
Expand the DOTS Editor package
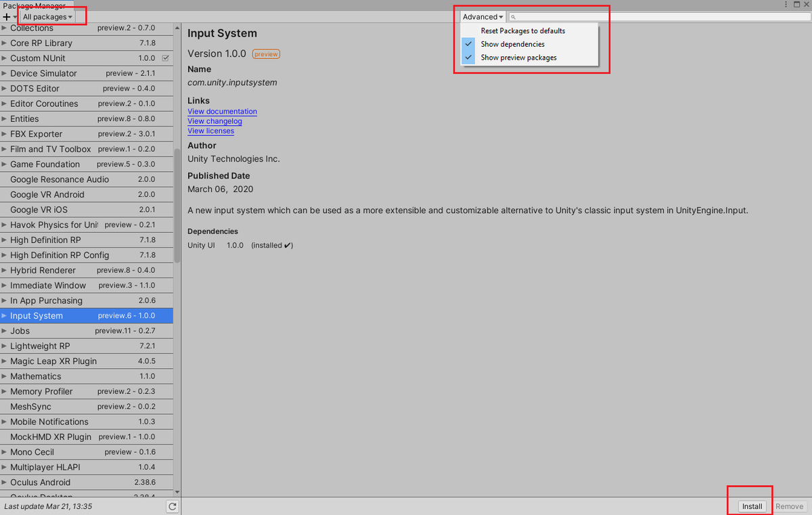tap(4, 88)
